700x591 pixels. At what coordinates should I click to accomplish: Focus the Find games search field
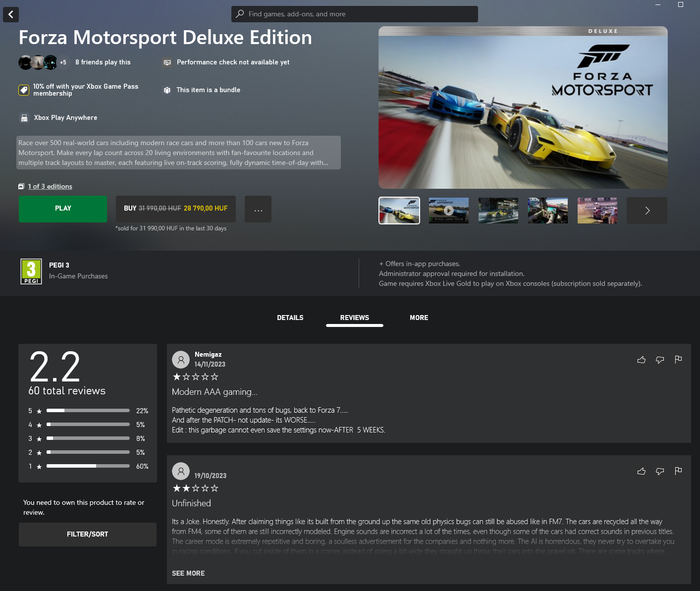(355, 14)
